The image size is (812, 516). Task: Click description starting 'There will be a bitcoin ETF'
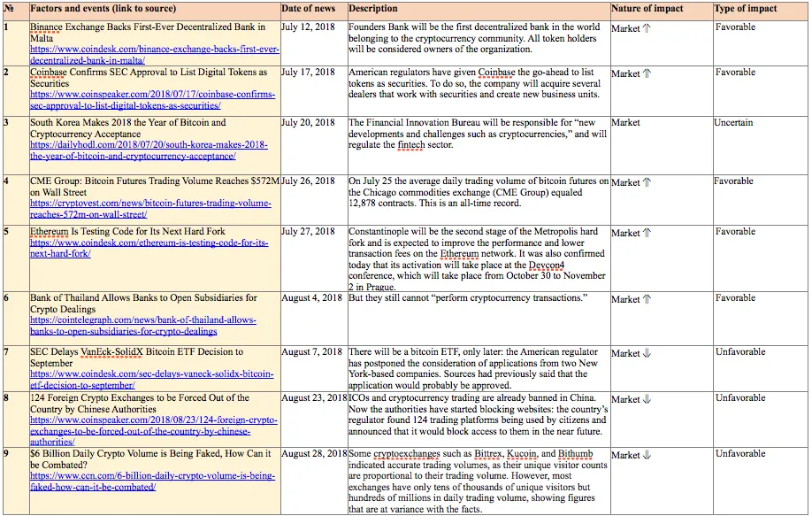pos(473,368)
